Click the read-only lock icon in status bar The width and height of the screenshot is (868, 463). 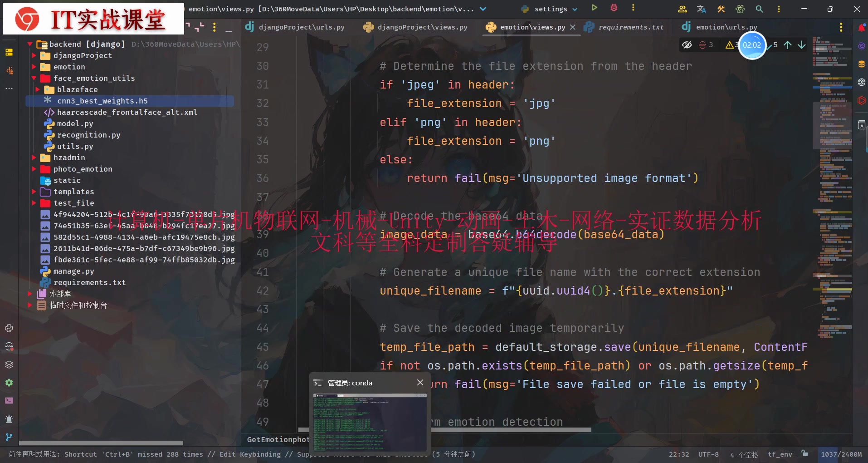point(805,453)
